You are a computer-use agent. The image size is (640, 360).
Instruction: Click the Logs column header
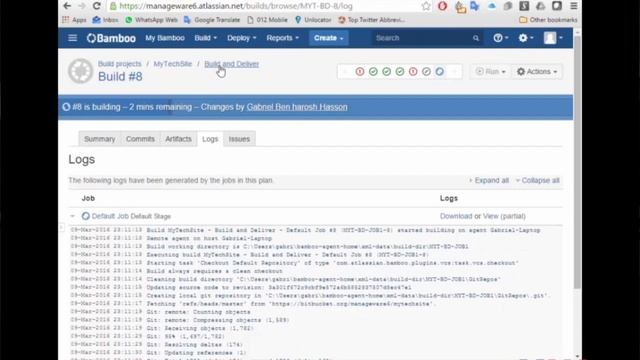(449, 198)
